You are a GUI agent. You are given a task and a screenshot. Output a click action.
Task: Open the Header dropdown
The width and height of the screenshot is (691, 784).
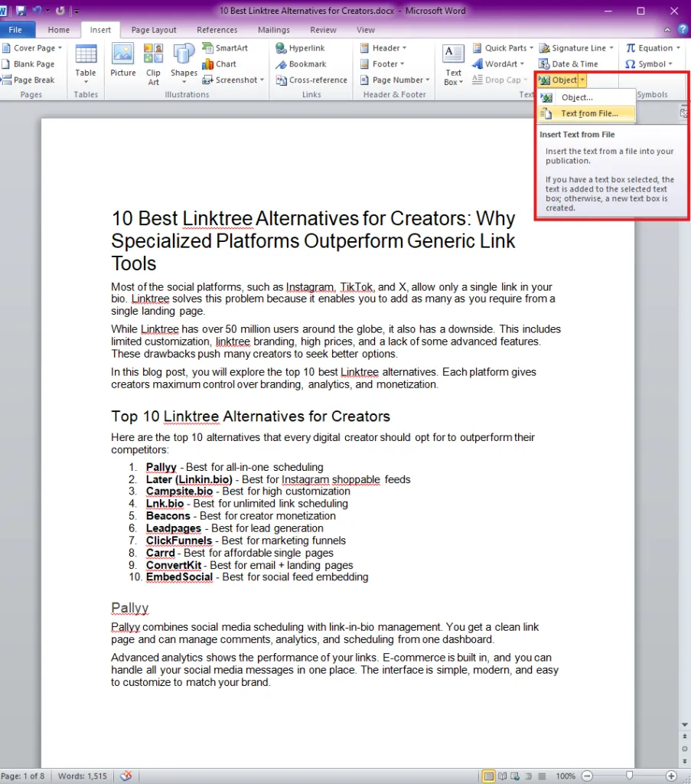(383, 48)
